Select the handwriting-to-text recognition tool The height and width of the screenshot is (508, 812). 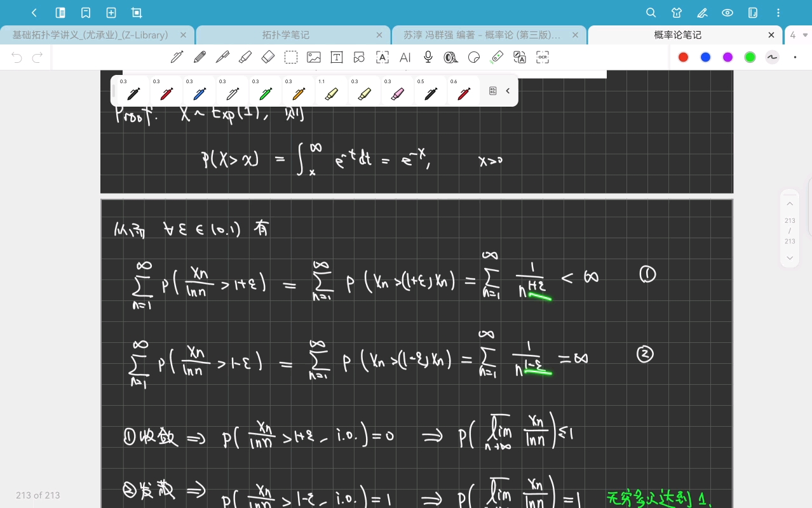pos(382,57)
